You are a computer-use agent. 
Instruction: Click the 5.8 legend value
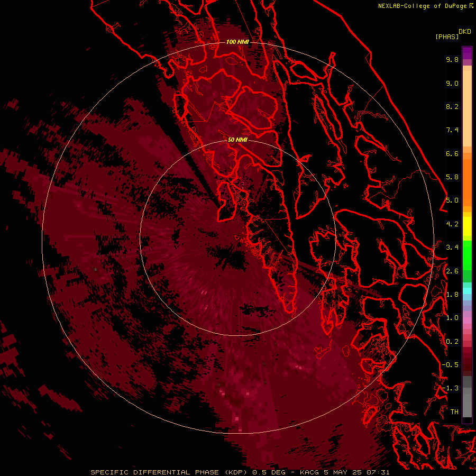point(452,177)
